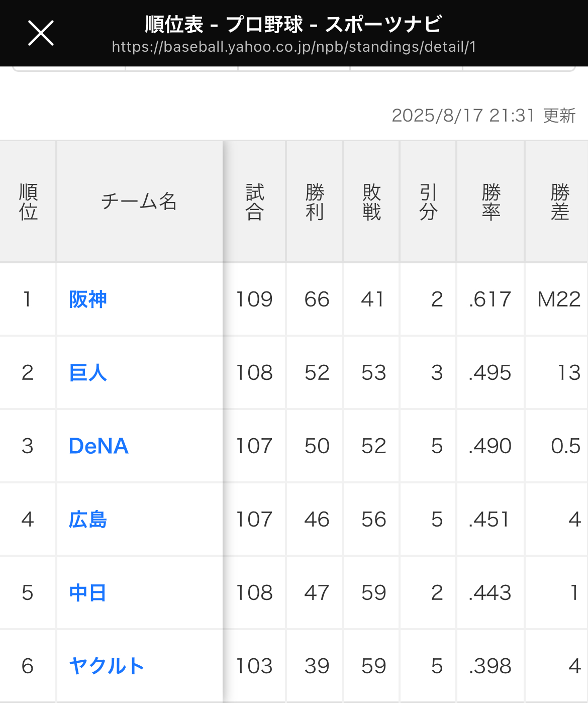The width and height of the screenshot is (588, 714).
Task: Open the 阪神 team link
Action: [88, 299]
